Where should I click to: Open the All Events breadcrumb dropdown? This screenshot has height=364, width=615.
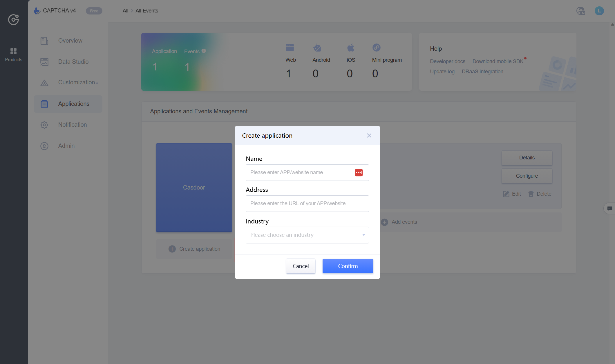click(x=146, y=10)
